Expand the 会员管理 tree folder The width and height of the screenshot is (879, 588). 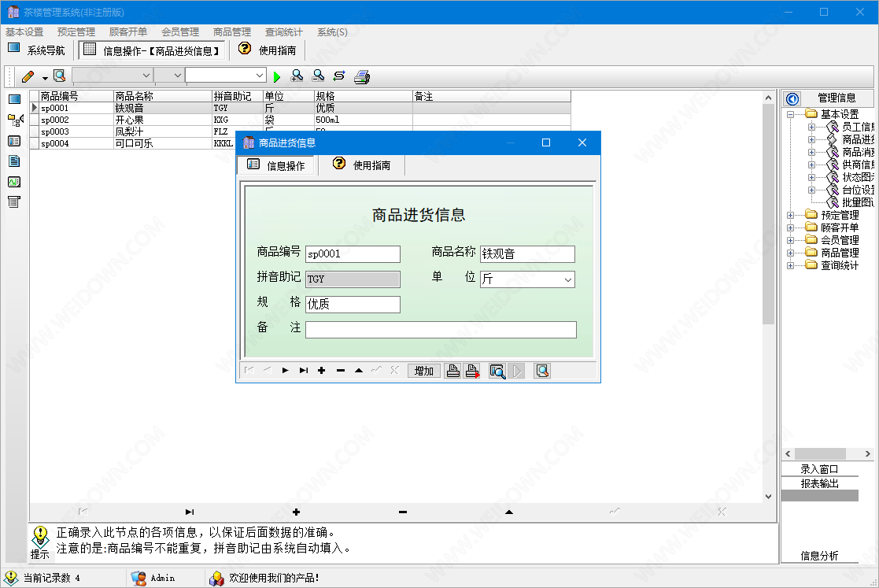(790, 240)
